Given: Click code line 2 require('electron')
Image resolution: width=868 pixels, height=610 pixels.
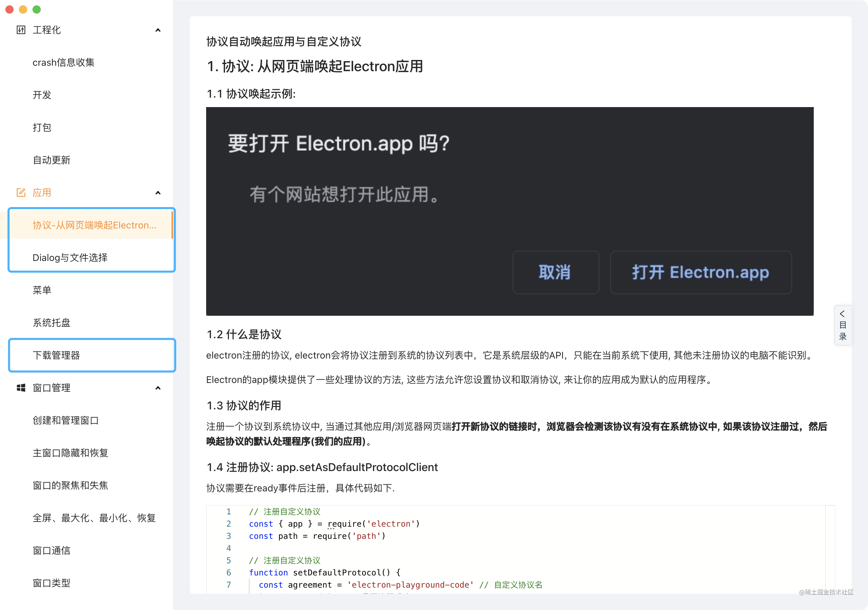Looking at the screenshot, I should [334, 524].
